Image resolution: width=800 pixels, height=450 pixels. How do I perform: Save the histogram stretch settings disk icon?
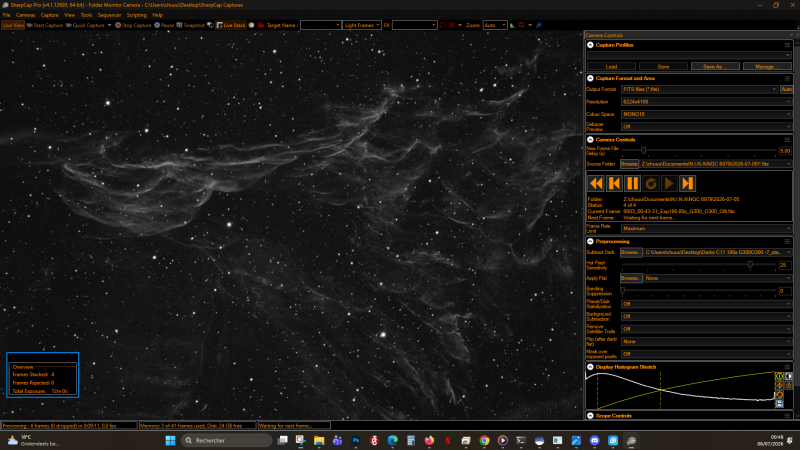click(779, 404)
